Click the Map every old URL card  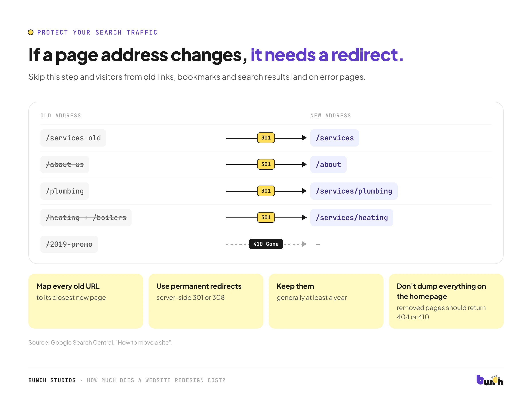[86, 301]
